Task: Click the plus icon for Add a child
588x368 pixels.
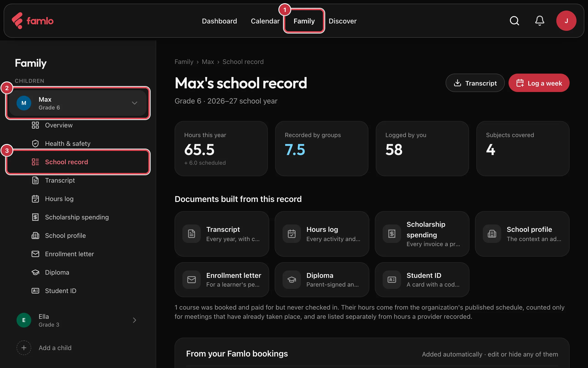Action: [x=24, y=348]
